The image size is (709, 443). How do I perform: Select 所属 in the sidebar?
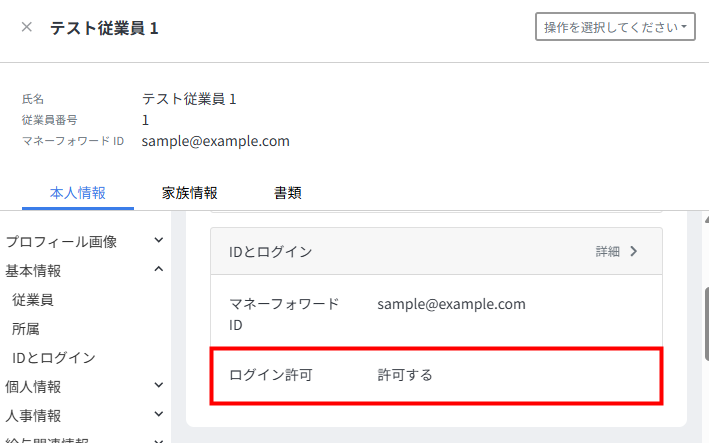(x=26, y=328)
